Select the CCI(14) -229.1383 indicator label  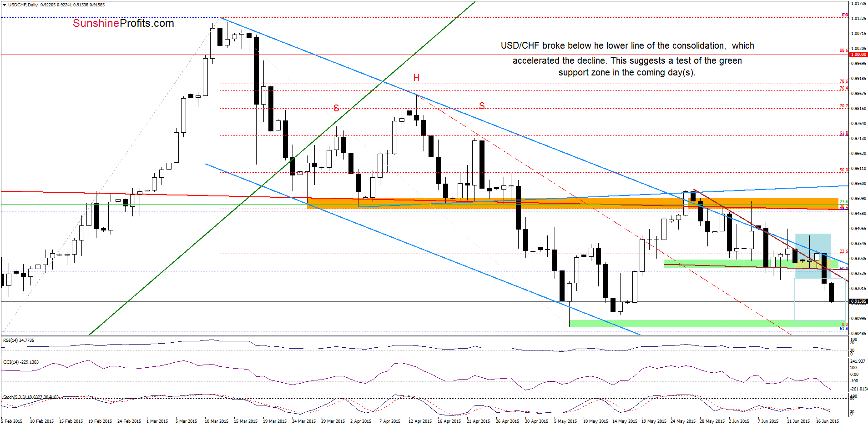point(21,362)
